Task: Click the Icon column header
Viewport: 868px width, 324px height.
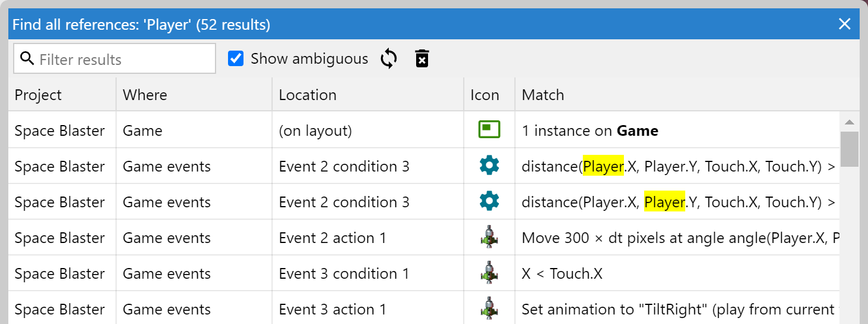Action: point(485,95)
